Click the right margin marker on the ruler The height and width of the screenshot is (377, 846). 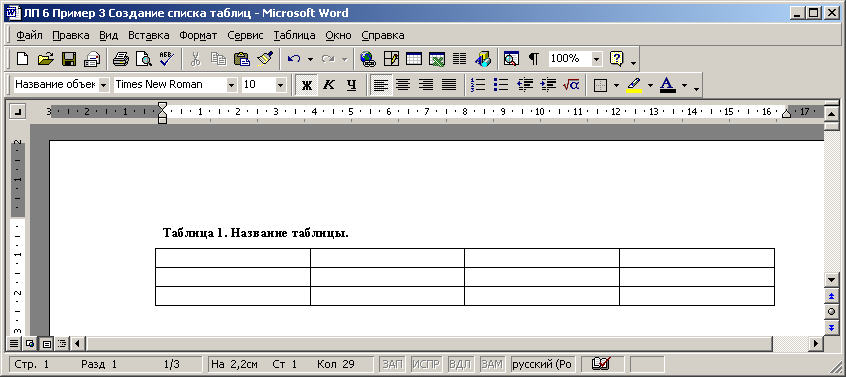787,113
